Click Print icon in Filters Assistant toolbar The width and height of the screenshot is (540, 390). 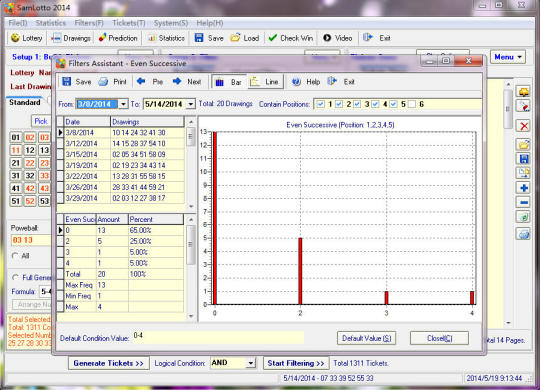coord(113,82)
